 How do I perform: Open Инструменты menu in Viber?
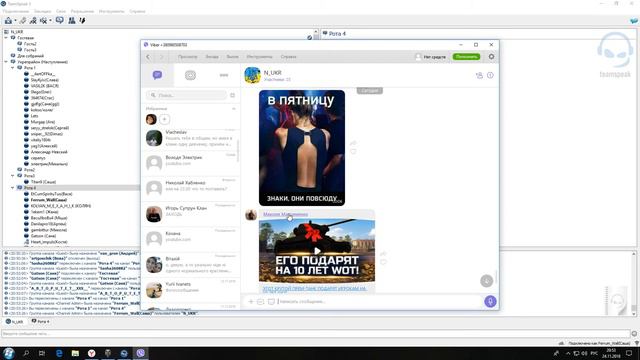[259, 57]
